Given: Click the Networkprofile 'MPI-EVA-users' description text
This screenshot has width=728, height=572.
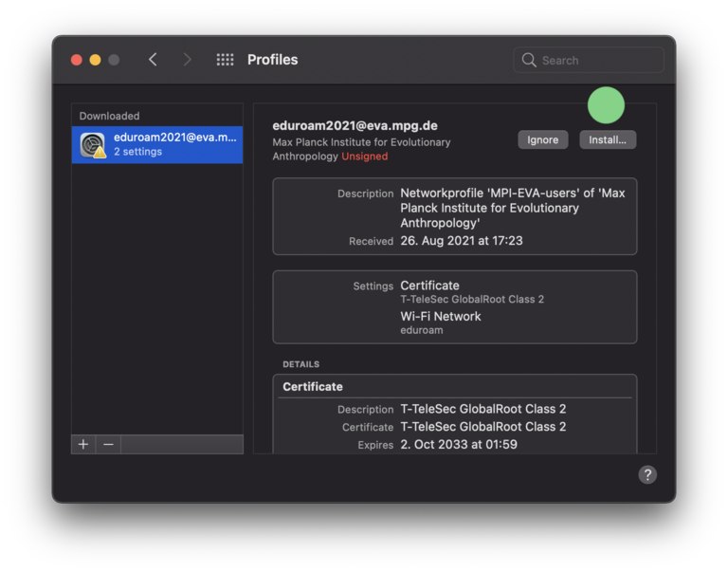Looking at the screenshot, I should (513, 208).
